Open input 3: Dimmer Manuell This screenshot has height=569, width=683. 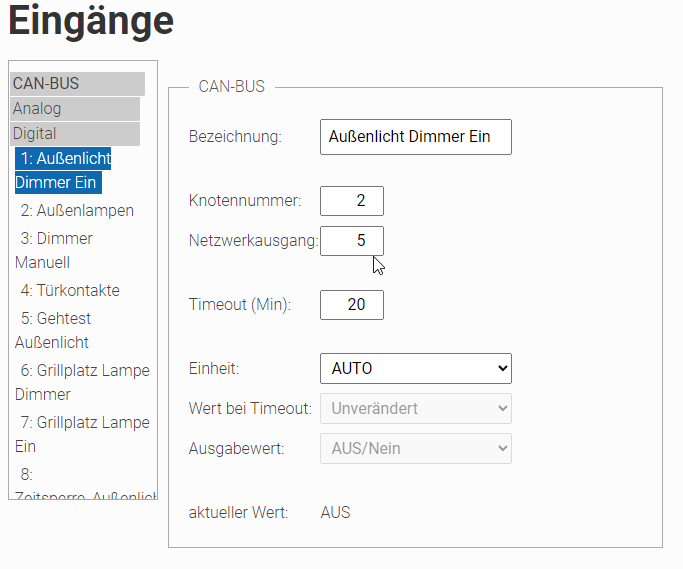56,250
